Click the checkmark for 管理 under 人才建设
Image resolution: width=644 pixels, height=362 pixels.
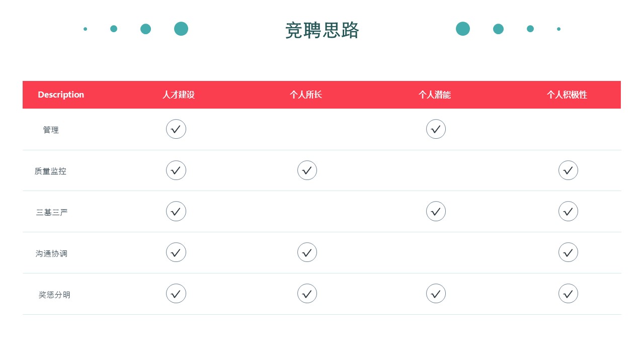[176, 129]
